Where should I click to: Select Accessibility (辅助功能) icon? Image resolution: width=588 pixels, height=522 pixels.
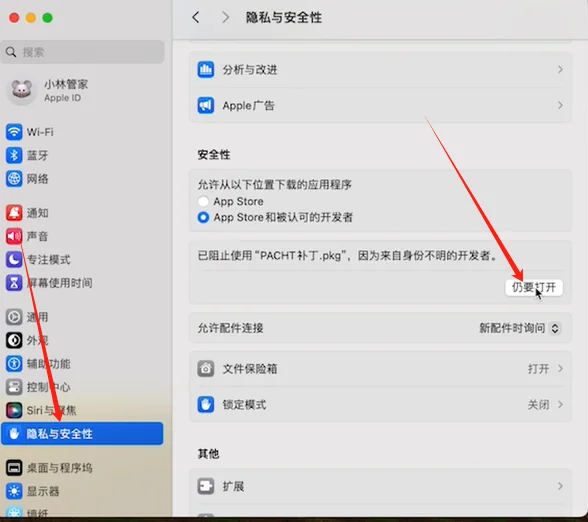click(x=14, y=364)
